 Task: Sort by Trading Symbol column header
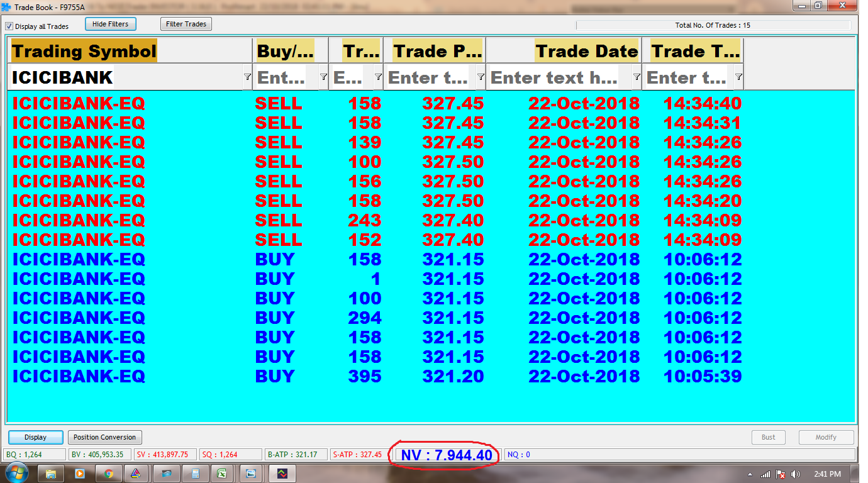[131, 50]
